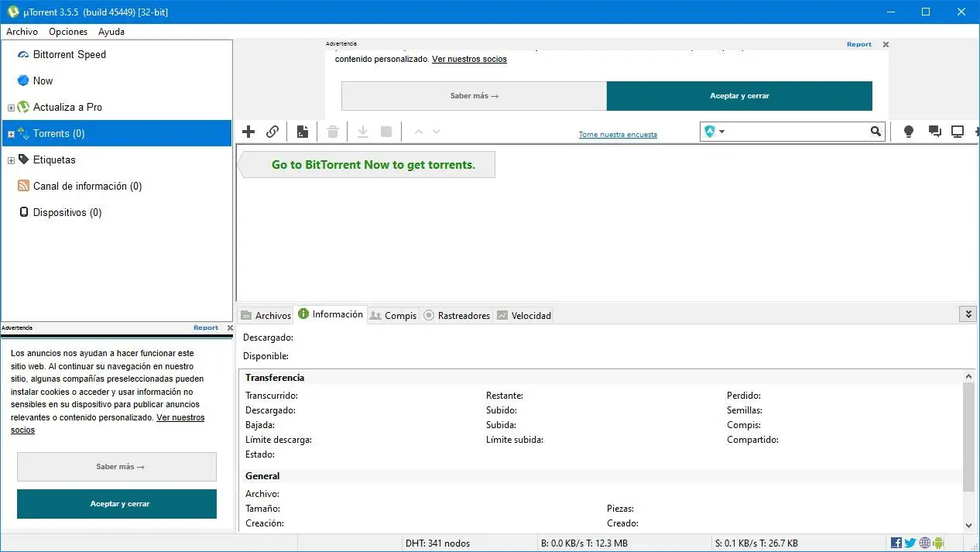This screenshot has width=980, height=552.
Task: Click the Android icon in the status bar
Action: [x=938, y=543]
